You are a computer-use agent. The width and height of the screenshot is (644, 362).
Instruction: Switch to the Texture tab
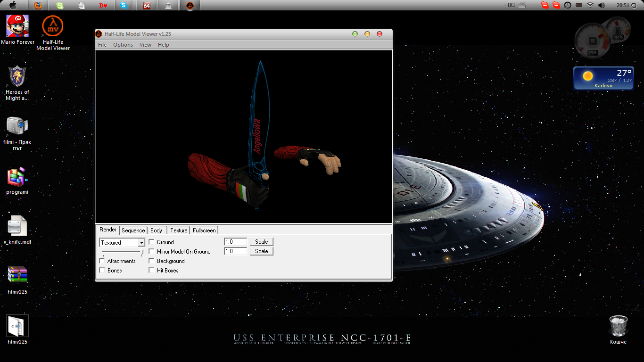point(179,230)
